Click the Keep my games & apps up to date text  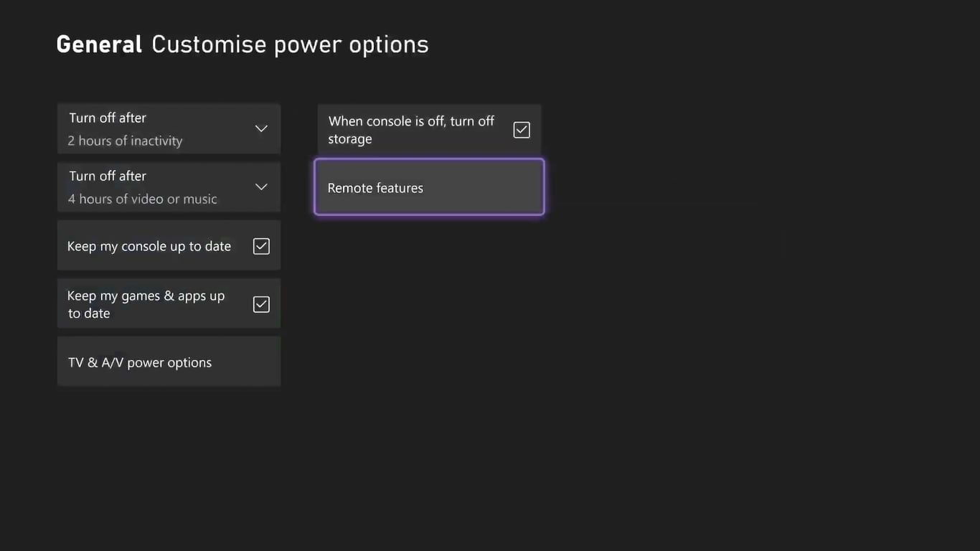click(x=146, y=304)
